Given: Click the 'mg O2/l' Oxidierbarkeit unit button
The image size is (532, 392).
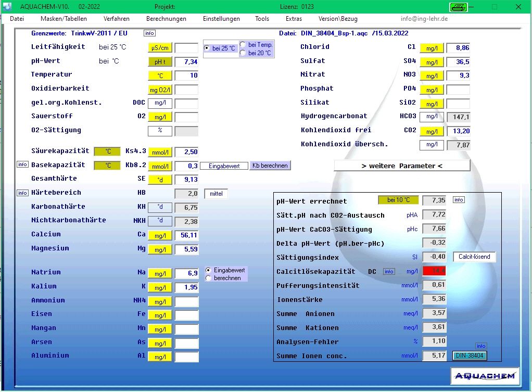Looking at the screenshot, I should (x=160, y=90).
